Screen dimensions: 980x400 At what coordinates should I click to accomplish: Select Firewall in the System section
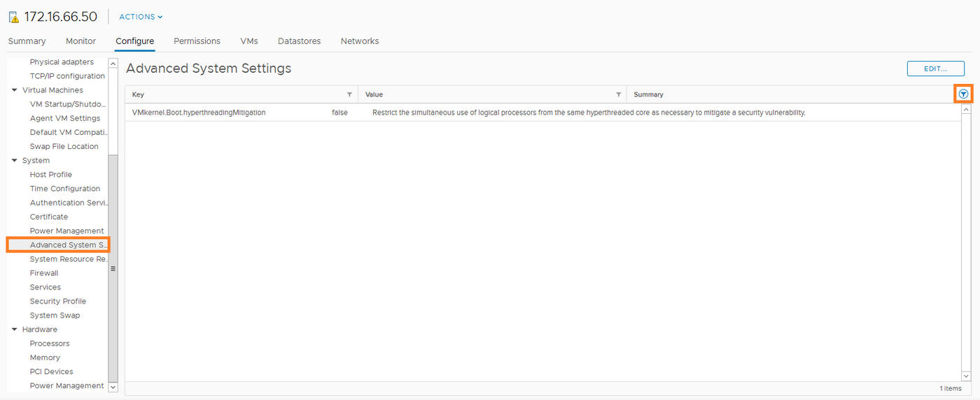pyautogui.click(x=44, y=273)
